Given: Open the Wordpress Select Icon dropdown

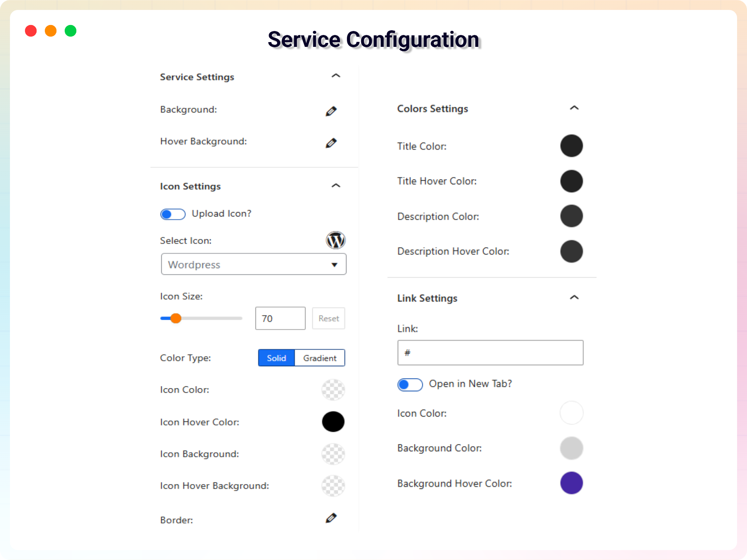Looking at the screenshot, I should (254, 265).
